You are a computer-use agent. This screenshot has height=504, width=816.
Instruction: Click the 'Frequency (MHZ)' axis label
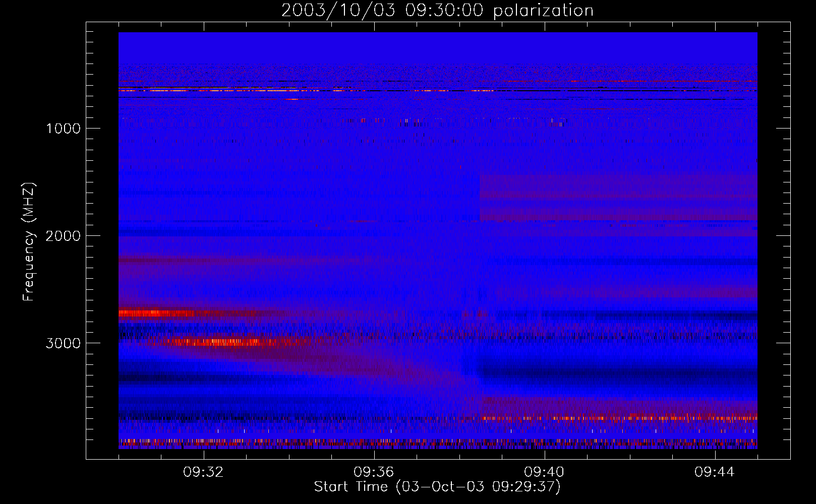[x=29, y=242]
